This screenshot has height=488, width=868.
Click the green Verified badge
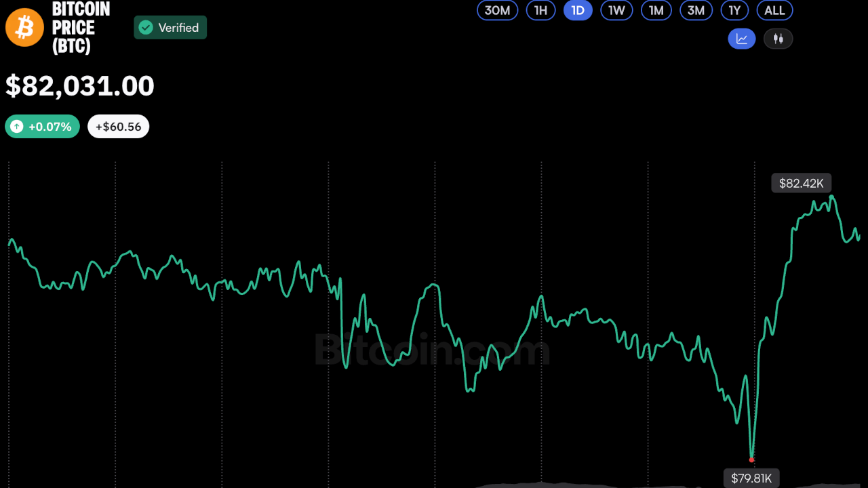coord(170,28)
